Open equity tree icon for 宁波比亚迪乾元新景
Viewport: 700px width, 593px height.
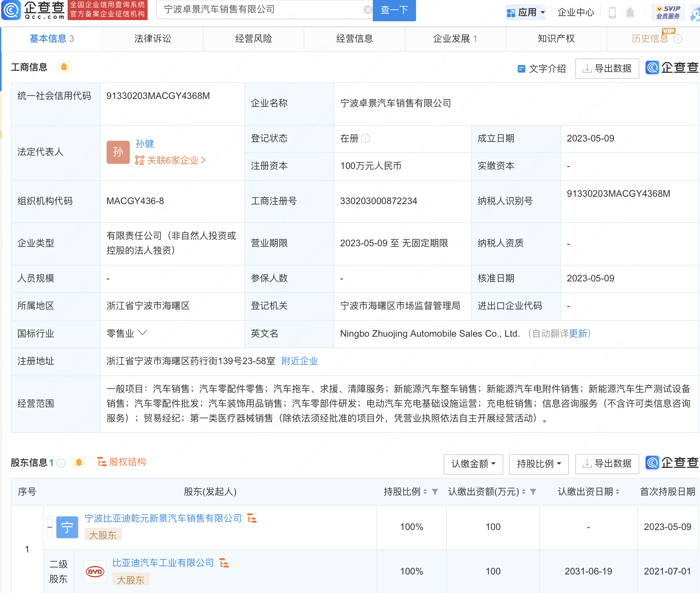252,518
